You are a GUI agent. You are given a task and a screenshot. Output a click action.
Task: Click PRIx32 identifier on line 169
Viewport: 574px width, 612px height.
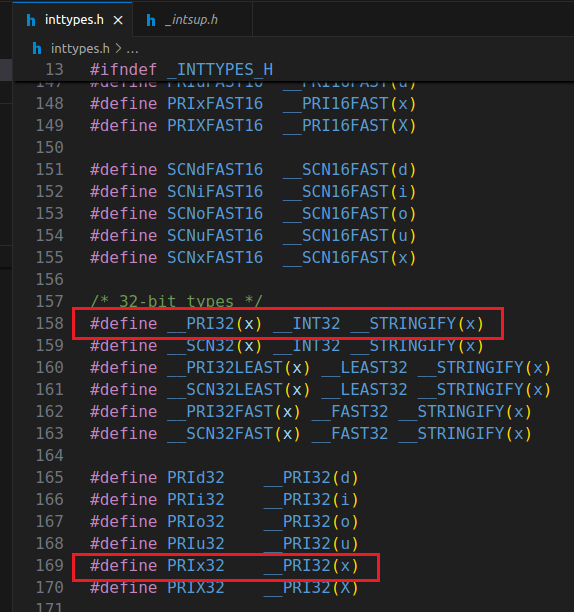pos(196,566)
